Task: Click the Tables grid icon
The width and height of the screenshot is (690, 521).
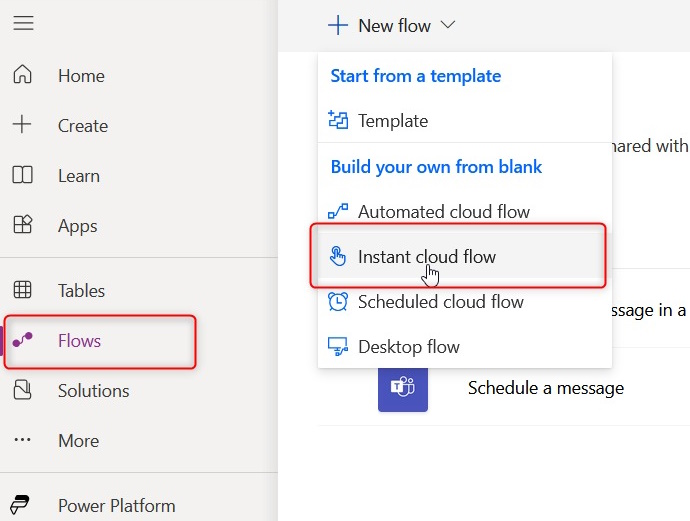Action: click(22, 290)
